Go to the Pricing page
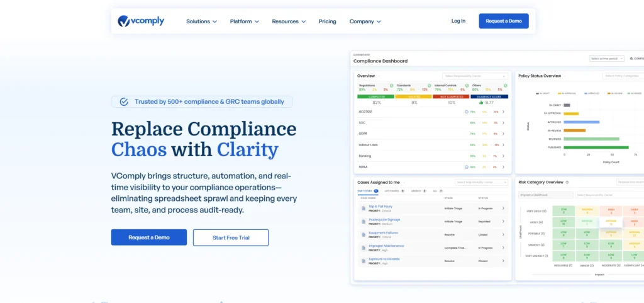Image resolution: width=644 pixels, height=303 pixels. [x=327, y=21]
